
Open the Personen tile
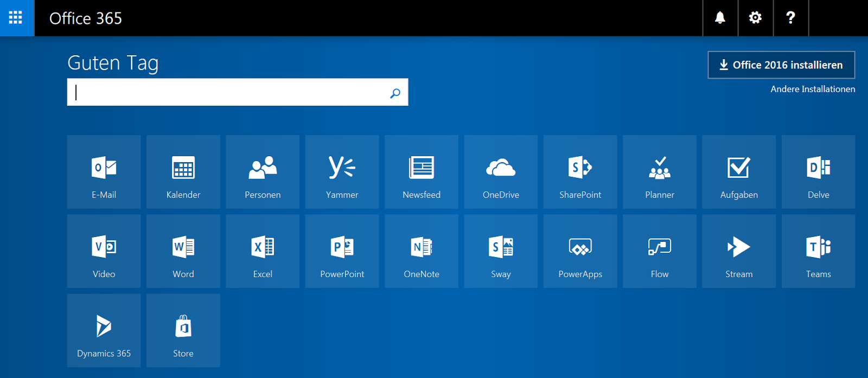click(x=263, y=172)
